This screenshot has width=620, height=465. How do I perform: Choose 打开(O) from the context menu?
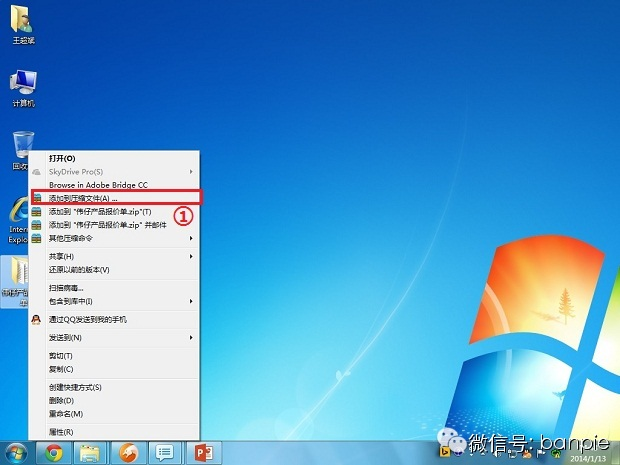(x=63, y=158)
